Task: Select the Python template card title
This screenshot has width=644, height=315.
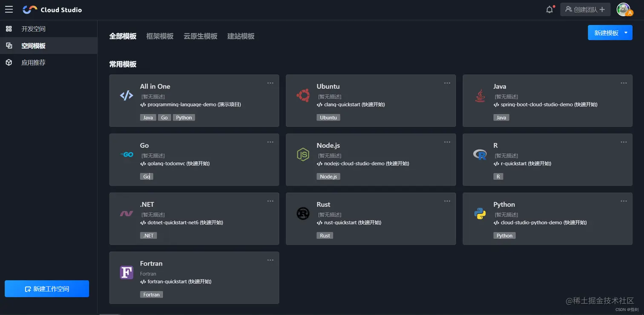Action: pos(504,204)
